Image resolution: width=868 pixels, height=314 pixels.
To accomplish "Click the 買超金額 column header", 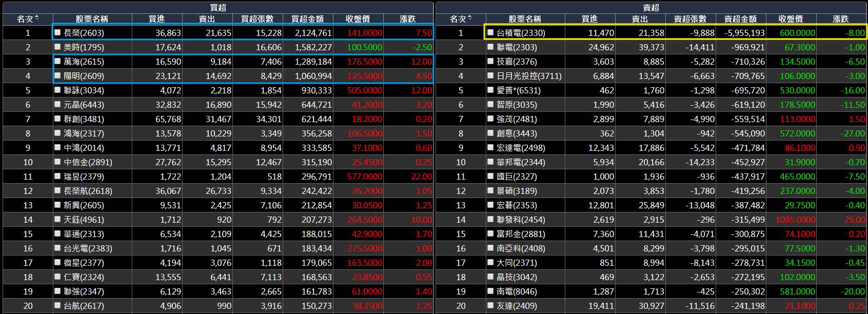I will 307,19.
